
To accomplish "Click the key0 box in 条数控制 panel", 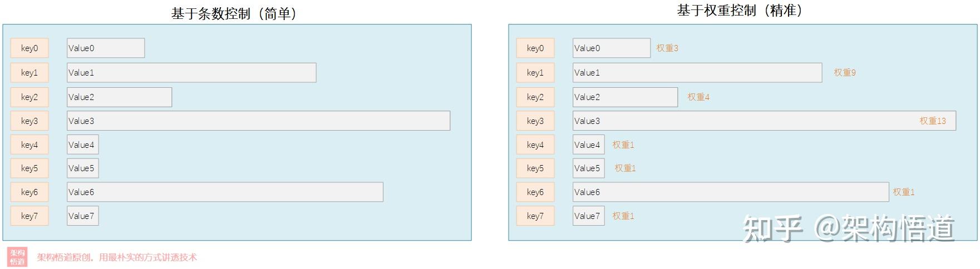I will [x=29, y=48].
